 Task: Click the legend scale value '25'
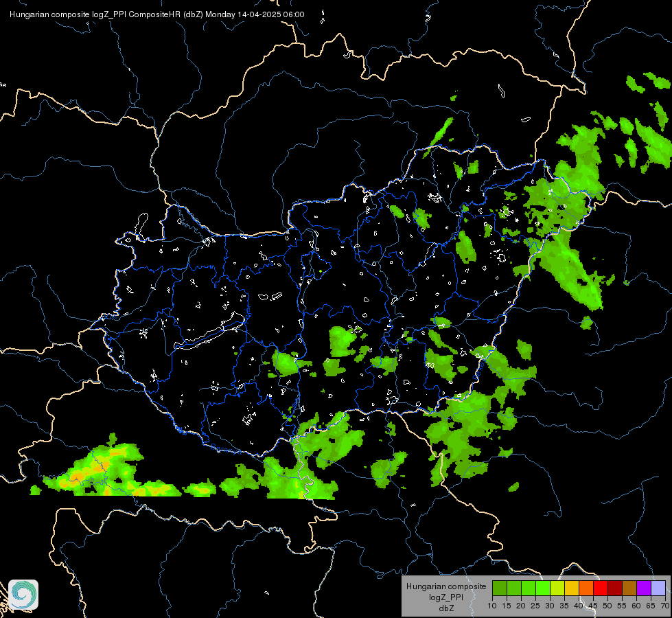click(535, 606)
